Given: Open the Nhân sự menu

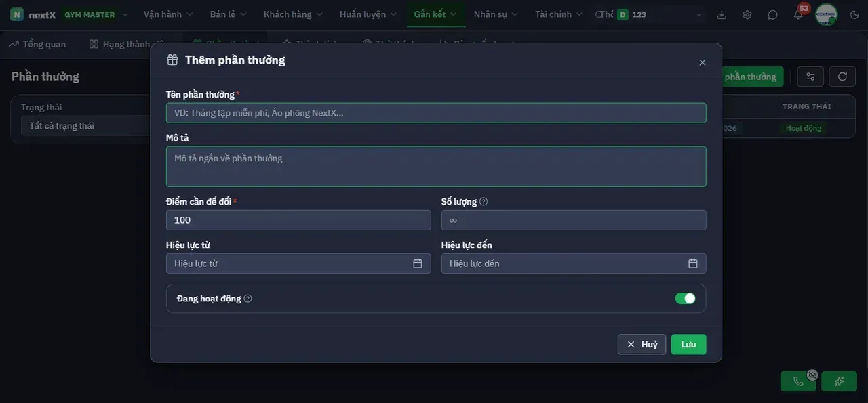Looking at the screenshot, I should [496, 14].
